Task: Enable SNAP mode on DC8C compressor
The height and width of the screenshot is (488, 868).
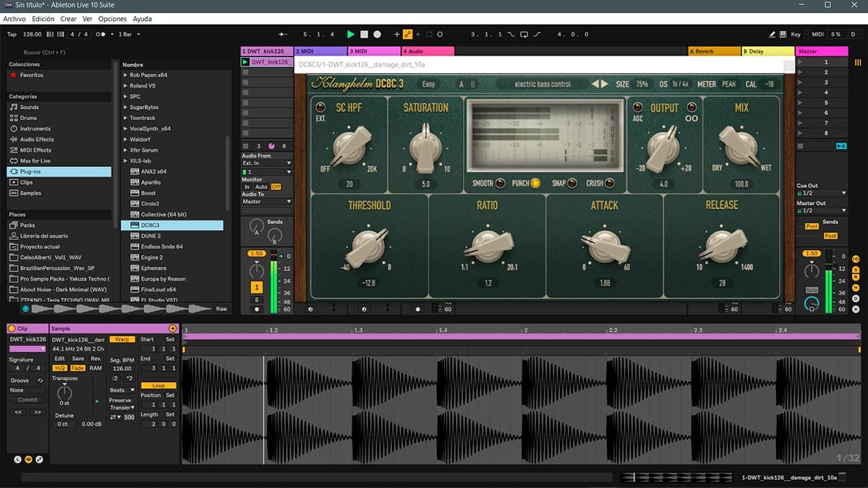Action: (573, 183)
